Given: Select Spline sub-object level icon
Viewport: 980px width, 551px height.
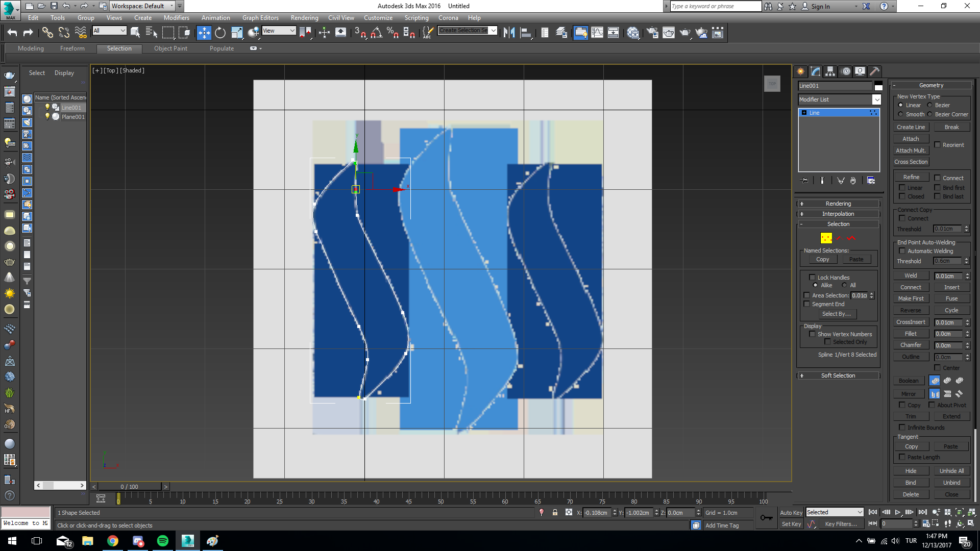Looking at the screenshot, I should 851,238.
